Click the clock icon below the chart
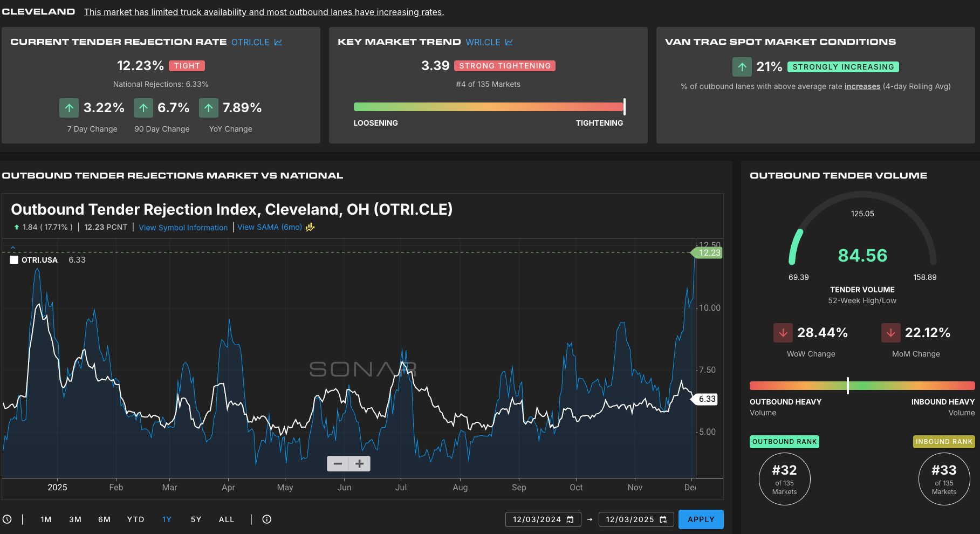The height and width of the screenshot is (534, 980). coord(7,519)
